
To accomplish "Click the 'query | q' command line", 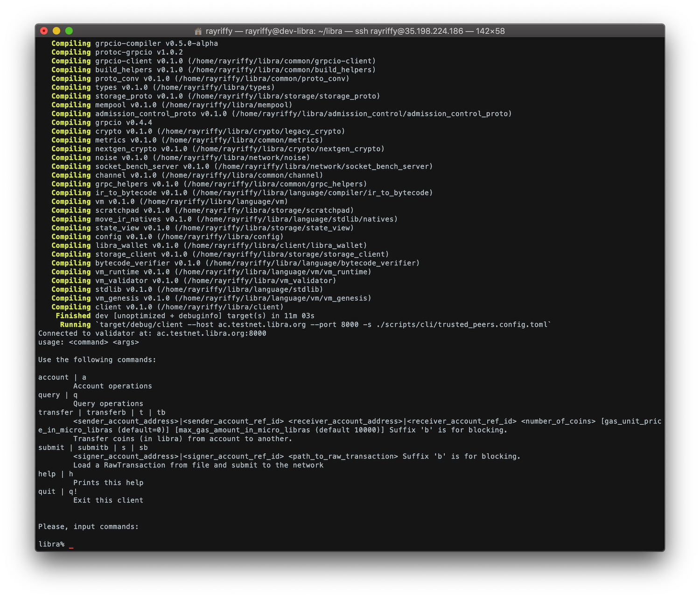I will coord(58,395).
